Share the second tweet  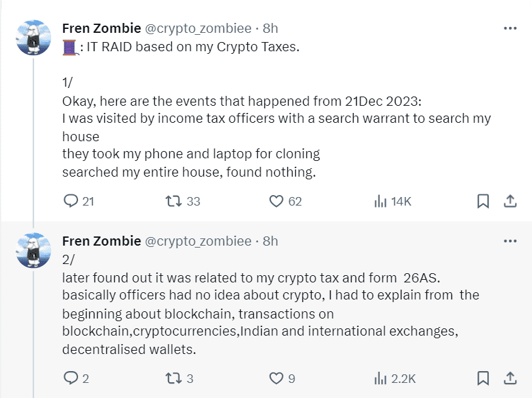(x=510, y=379)
